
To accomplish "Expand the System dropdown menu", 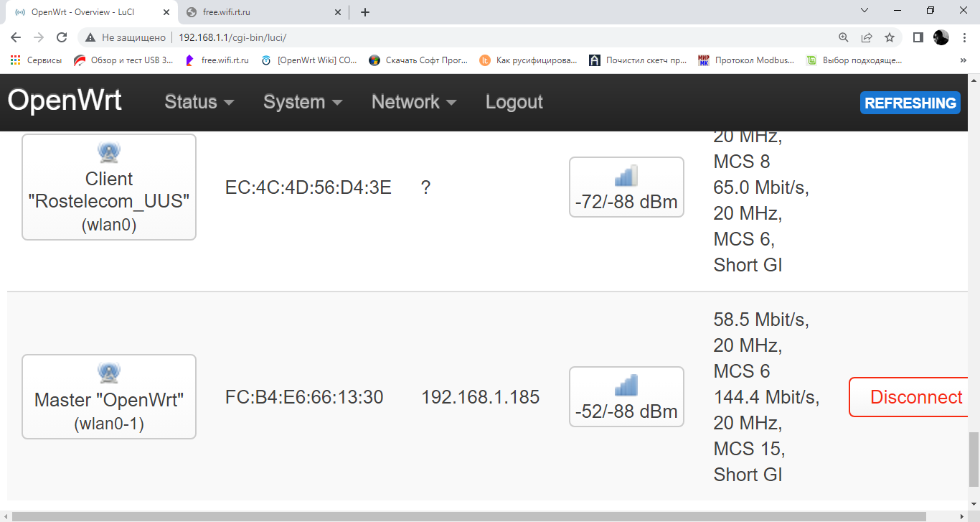I will [302, 102].
